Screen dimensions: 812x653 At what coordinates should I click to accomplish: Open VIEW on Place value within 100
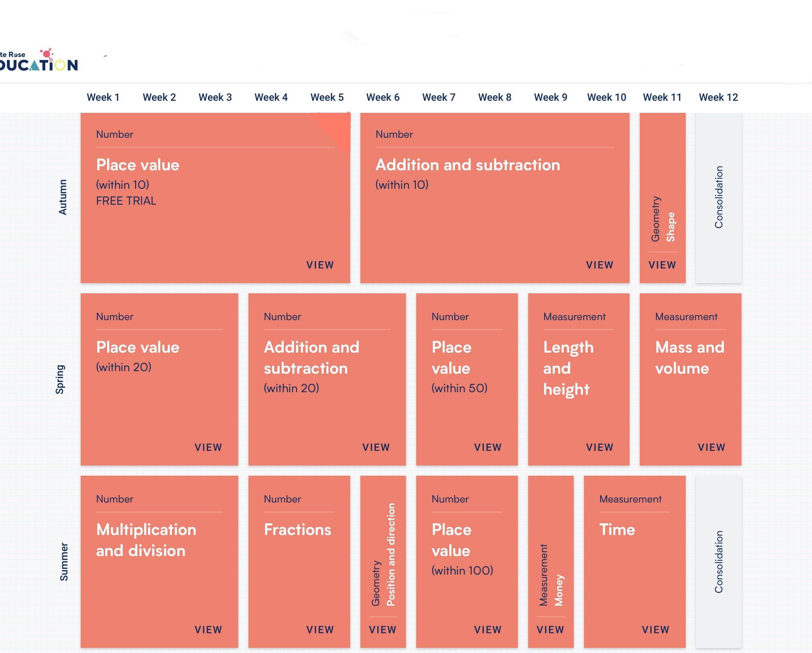pos(488,629)
